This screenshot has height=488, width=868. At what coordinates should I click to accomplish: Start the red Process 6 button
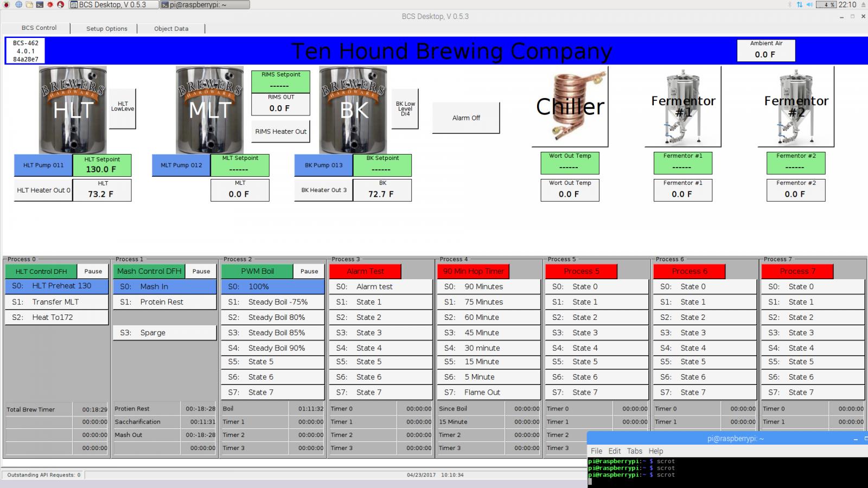point(689,271)
